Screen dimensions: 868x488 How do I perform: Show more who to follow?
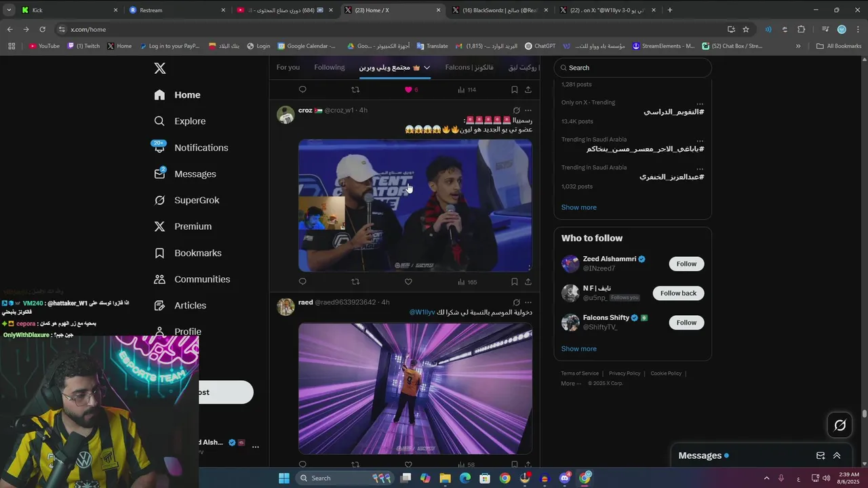pyautogui.click(x=578, y=348)
